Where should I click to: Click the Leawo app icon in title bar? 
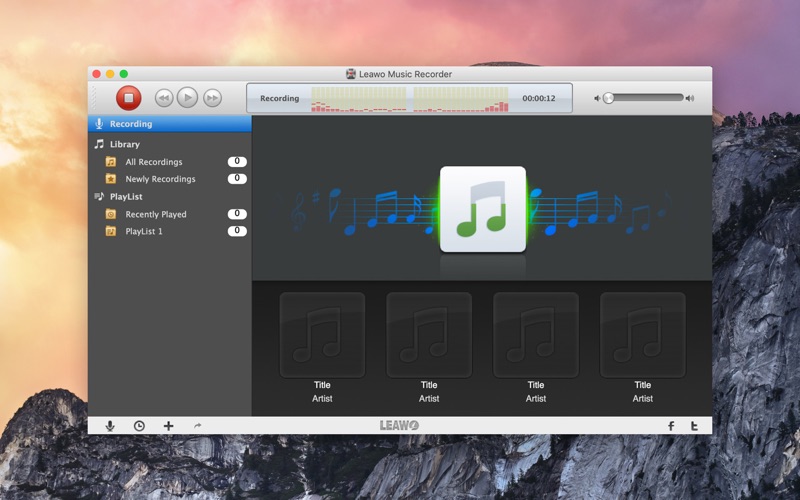tap(351, 74)
